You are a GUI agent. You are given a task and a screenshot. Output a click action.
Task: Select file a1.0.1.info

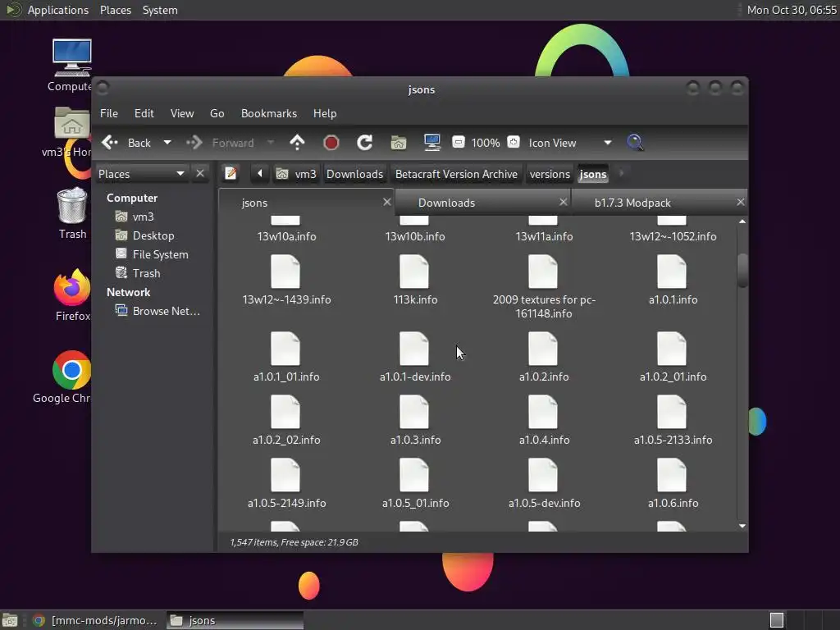point(673,280)
